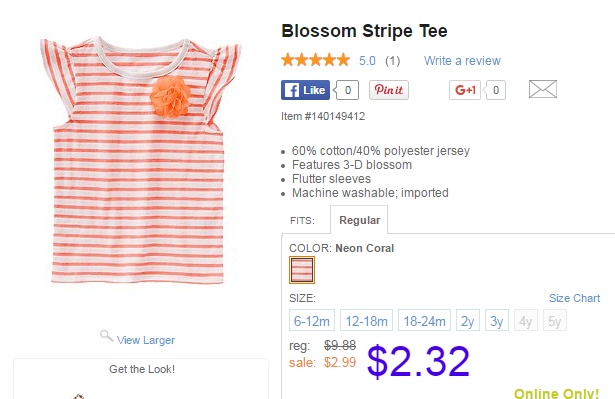Click the magnifying glass View Larger icon
This screenshot has width=615, height=399.
point(106,336)
